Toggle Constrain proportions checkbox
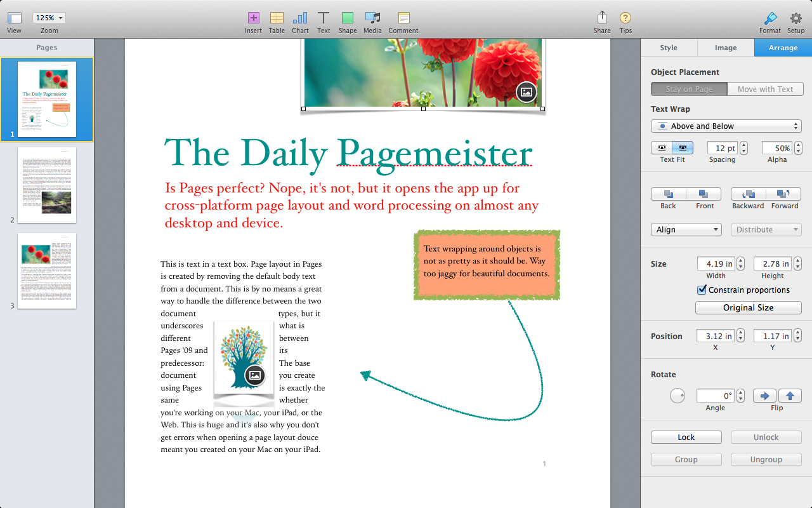Viewport: 812px width, 508px height. [702, 290]
